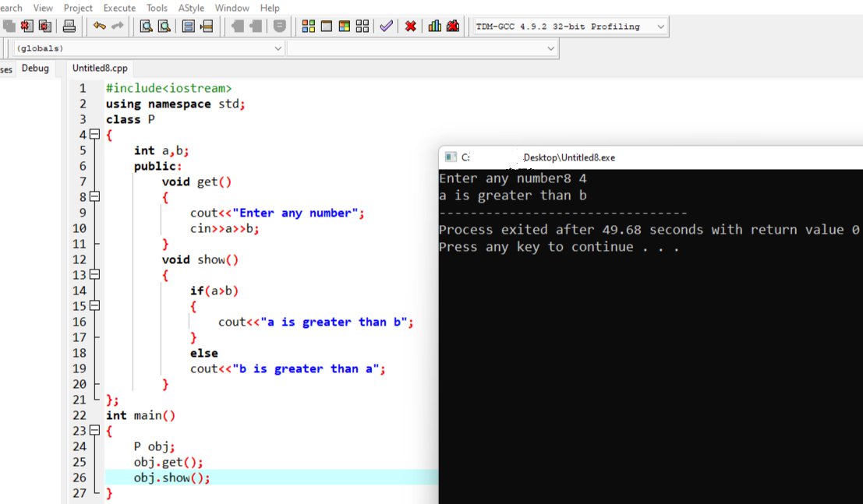This screenshot has width=863, height=504.
Task: Click the Undo arrow icon
Action: [100, 26]
